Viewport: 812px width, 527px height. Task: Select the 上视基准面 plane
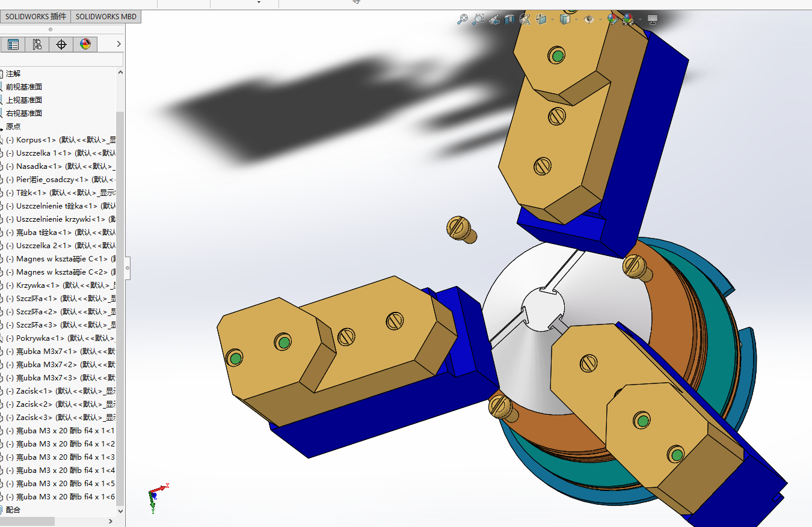tap(24, 100)
